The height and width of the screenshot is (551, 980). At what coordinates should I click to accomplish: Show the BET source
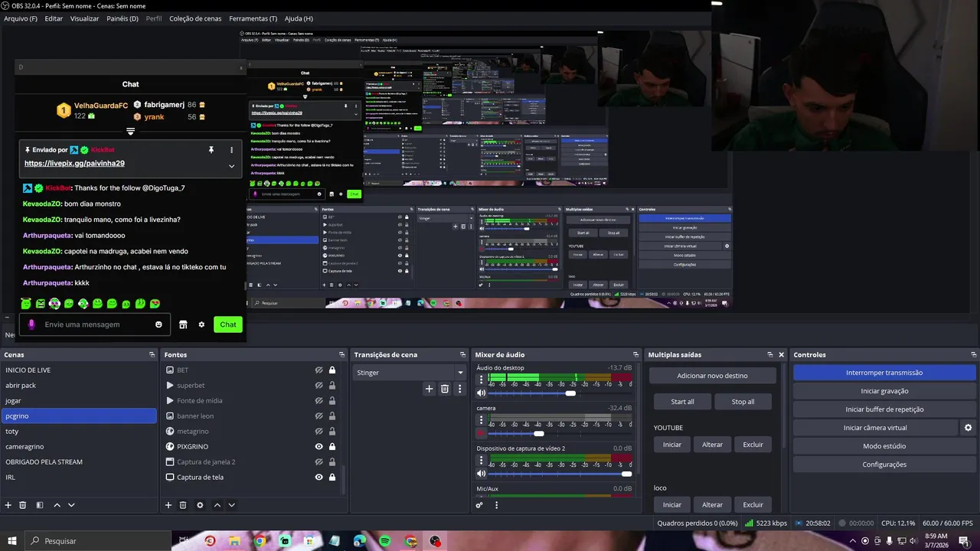coord(318,370)
